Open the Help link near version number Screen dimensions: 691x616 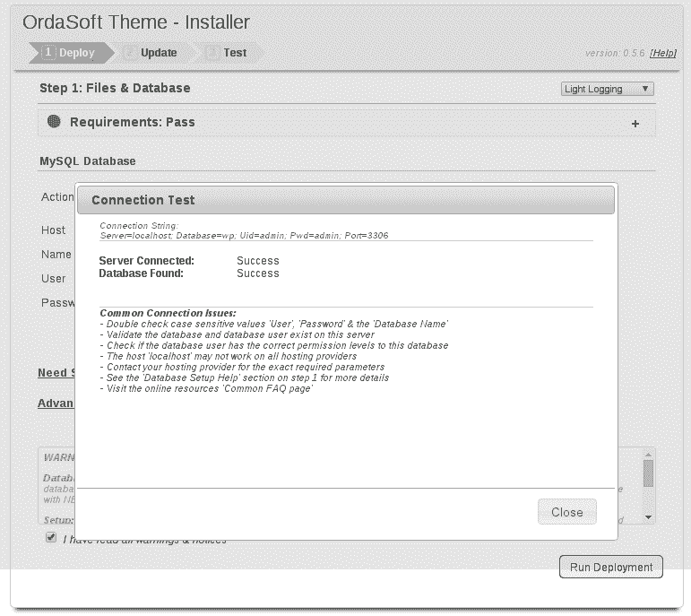click(663, 54)
